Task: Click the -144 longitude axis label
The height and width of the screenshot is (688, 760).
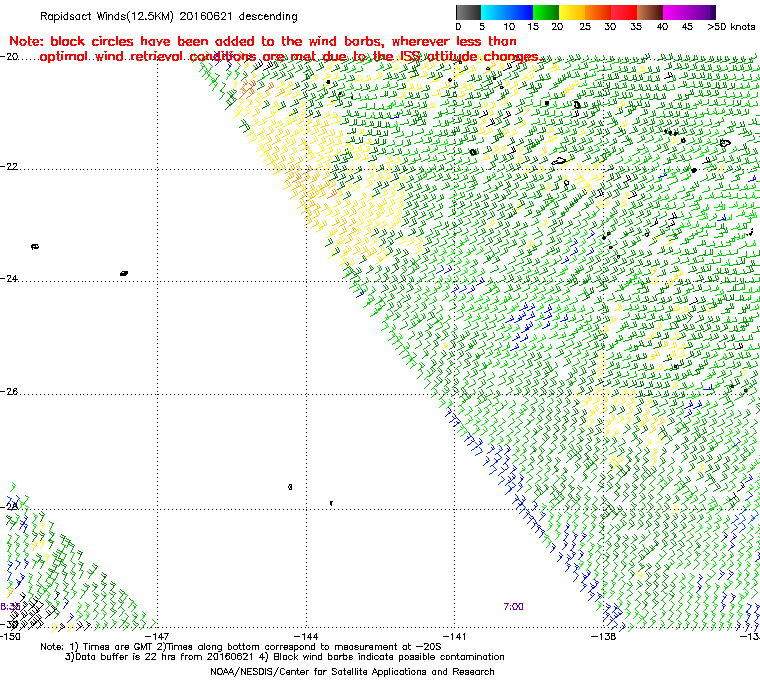Action: coord(306,636)
